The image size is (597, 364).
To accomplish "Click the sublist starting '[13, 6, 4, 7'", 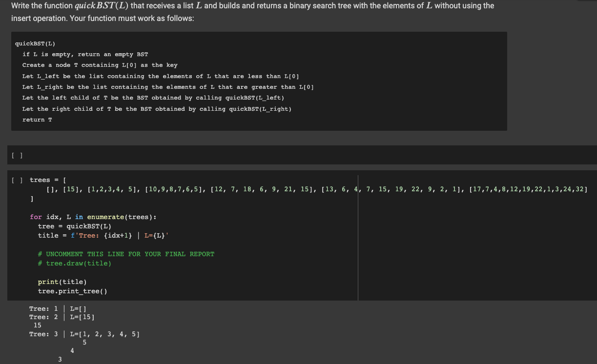I will coord(392,189).
